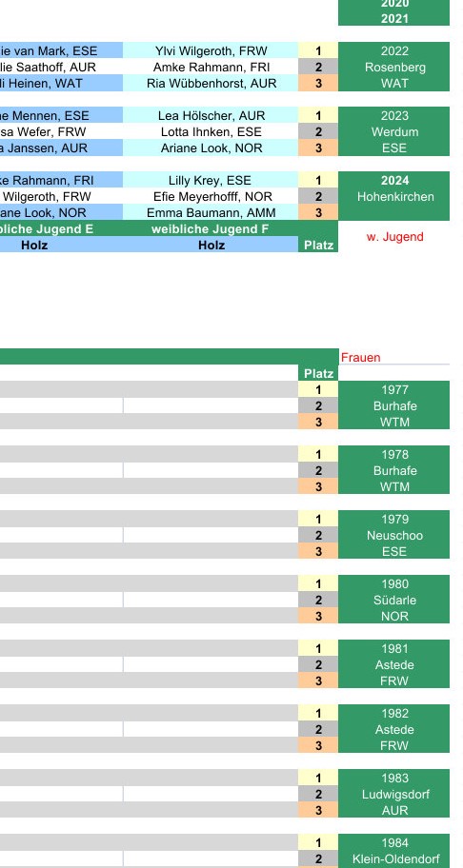
Task: Click the cell Lilly Krey, ESE
Action: click(x=211, y=181)
